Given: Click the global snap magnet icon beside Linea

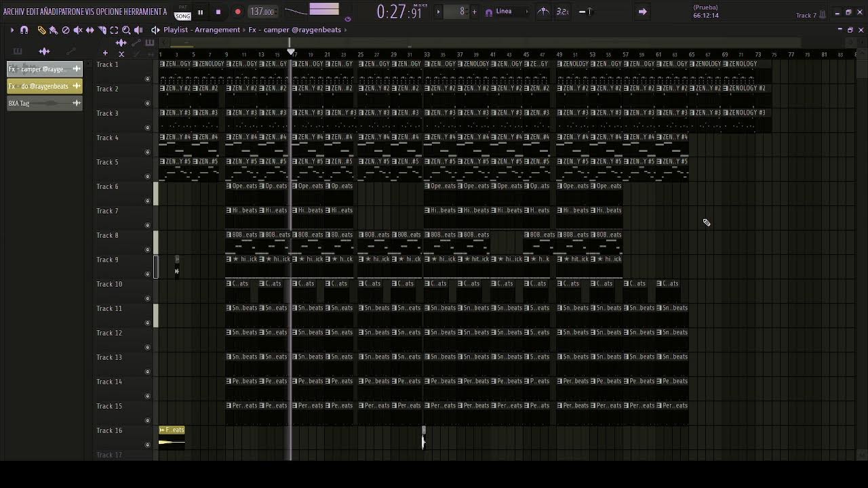Looking at the screenshot, I should click(x=488, y=12).
